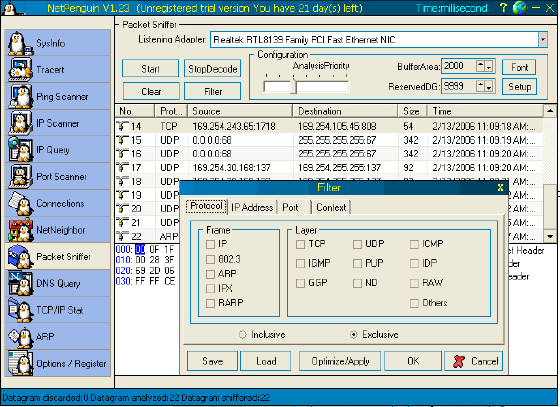The image size is (560, 407).
Task: Select packet row icon number 17
Action: 122,167
